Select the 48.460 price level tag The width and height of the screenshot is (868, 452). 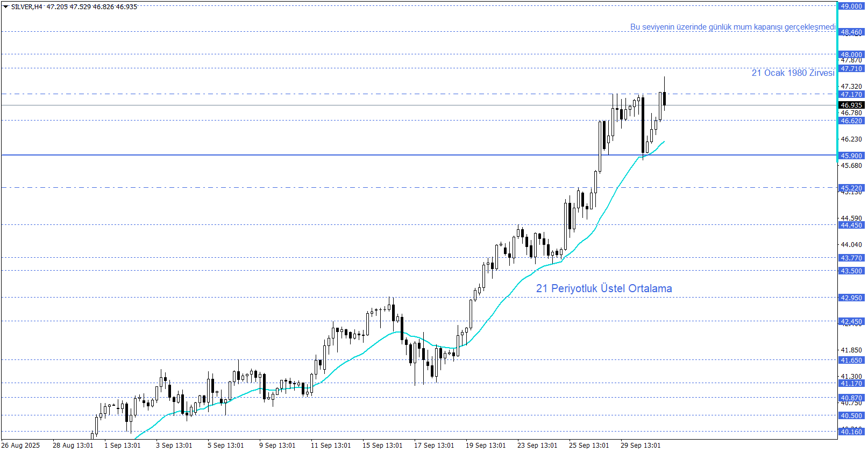pos(851,32)
